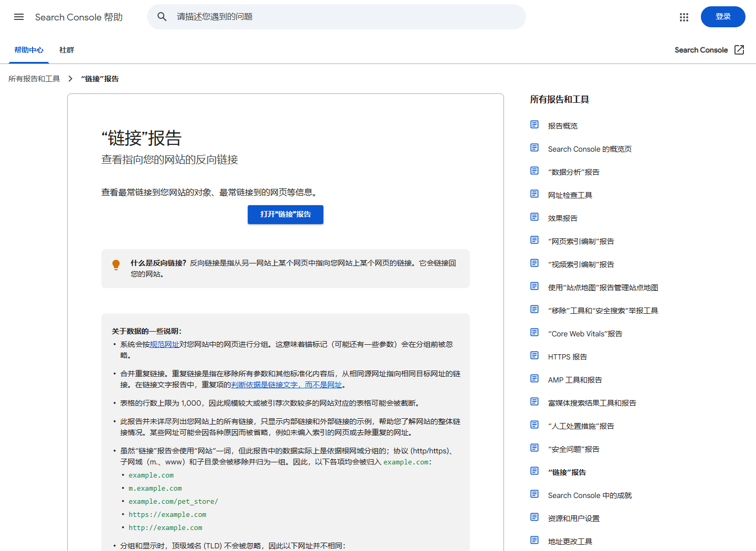Image resolution: width=756 pixels, height=551 pixels.
Task: Click the 所有报告和工具 sidebar heading
Action: (560, 100)
